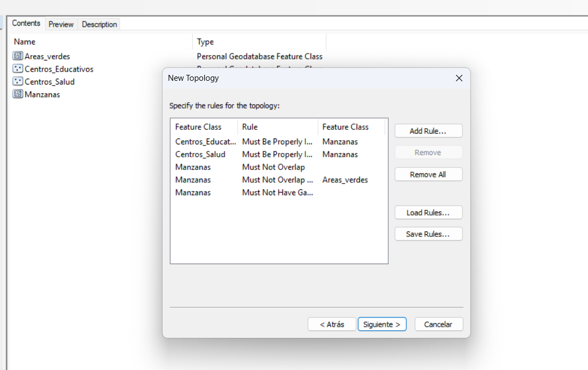Select the Manzanas Must Not Overlap With Areas_verdes rule
The height and width of the screenshot is (370, 588).
pos(277,180)
